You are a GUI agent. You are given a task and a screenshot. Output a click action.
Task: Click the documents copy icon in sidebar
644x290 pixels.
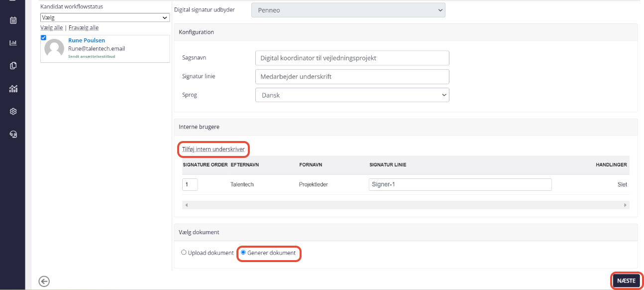pyautogui.click(x=13, y=66)
